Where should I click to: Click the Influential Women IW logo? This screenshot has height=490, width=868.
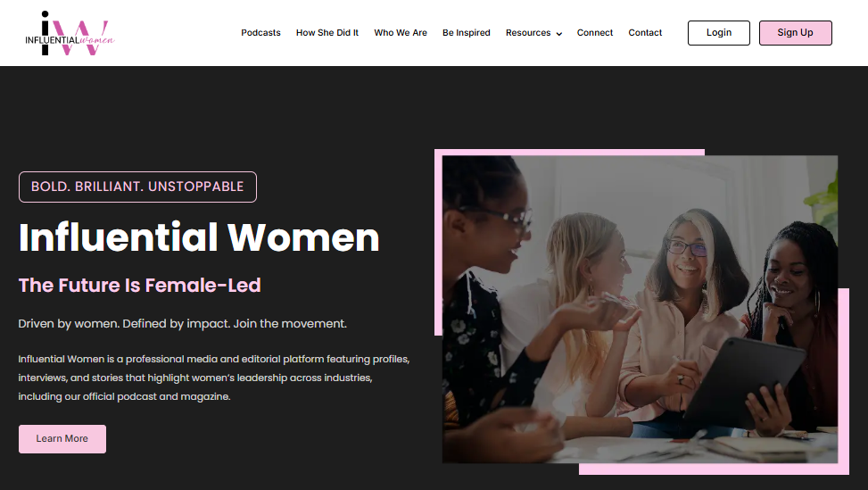70,33
